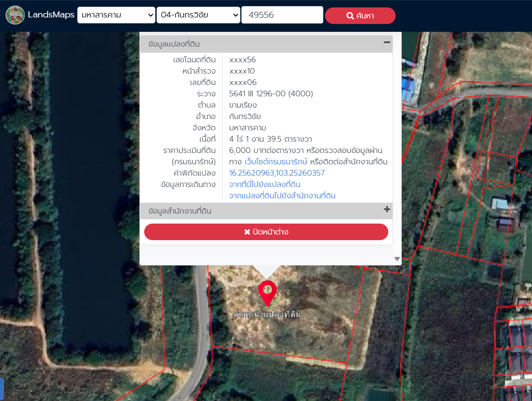Click the red location pin marker
The image size is (532, 401).
click(x=267, y=292)
